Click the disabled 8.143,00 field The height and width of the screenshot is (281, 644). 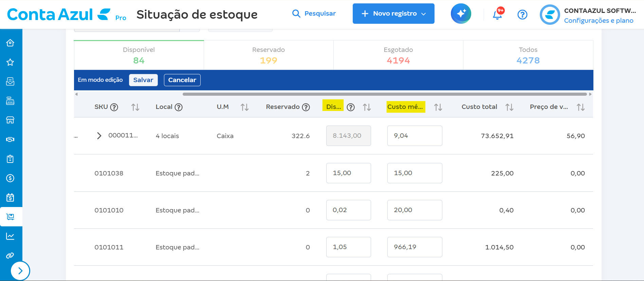(349, 136)
